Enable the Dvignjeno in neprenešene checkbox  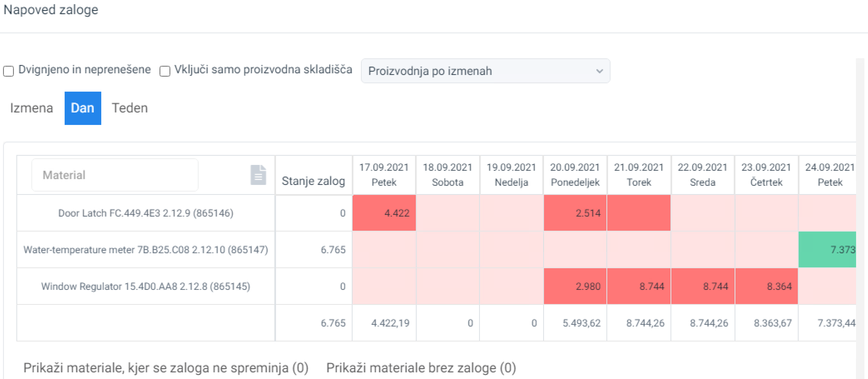(x=8, y=71)
